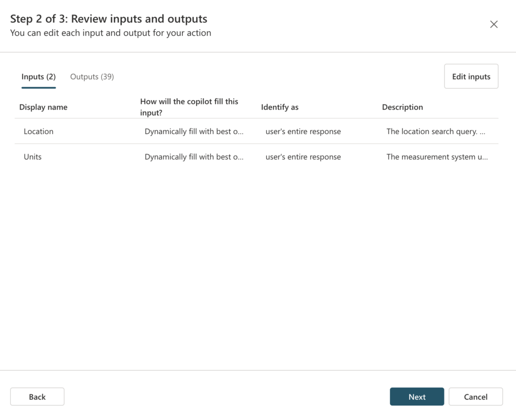516x420 pixels.
Task: Click the Description column header
Action: tap(402, 107)
